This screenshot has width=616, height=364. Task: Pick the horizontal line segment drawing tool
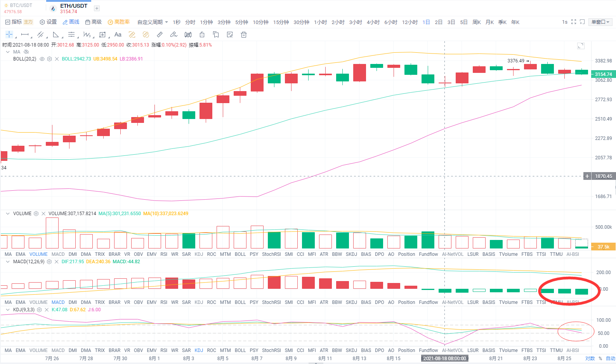(25, 35)
